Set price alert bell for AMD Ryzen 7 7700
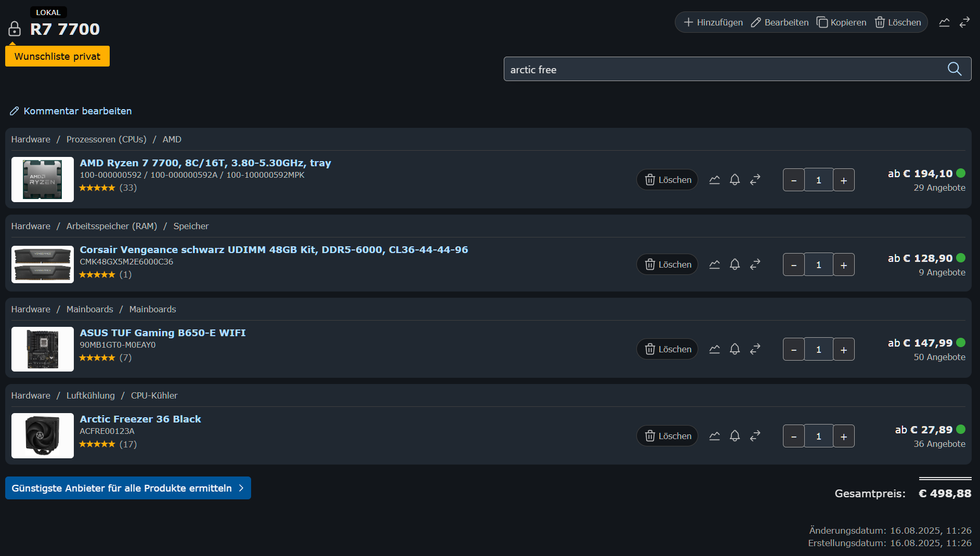The image size is (980, 556). pos(735,180)
